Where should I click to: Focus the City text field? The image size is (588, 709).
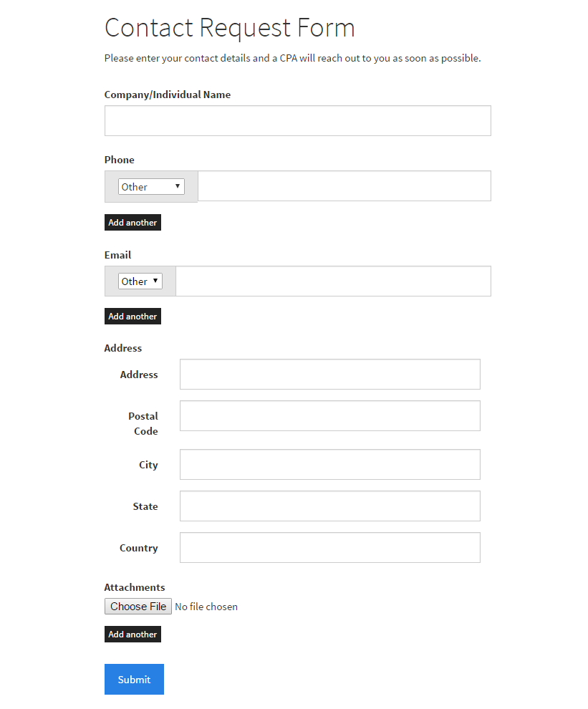tap(329, 465)
